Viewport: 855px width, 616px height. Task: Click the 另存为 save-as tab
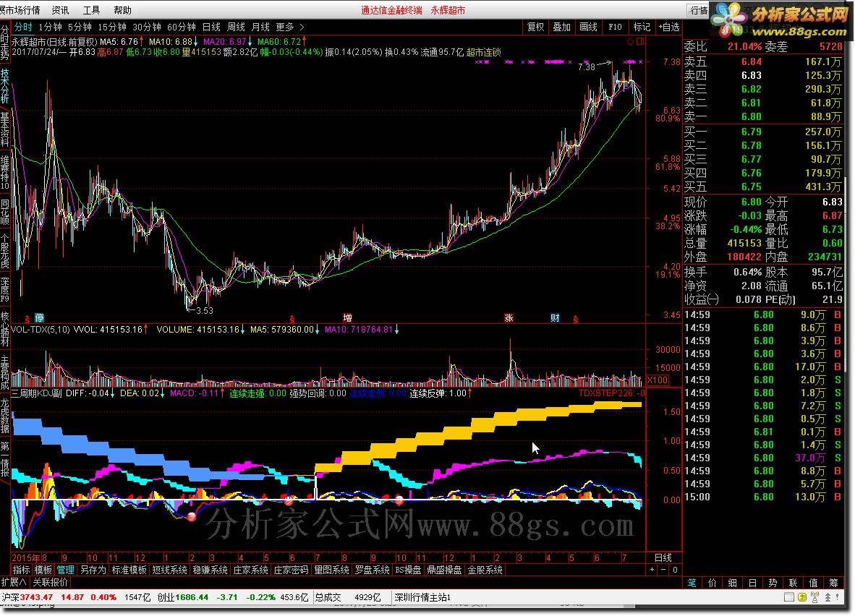click(x=93, y=570)
